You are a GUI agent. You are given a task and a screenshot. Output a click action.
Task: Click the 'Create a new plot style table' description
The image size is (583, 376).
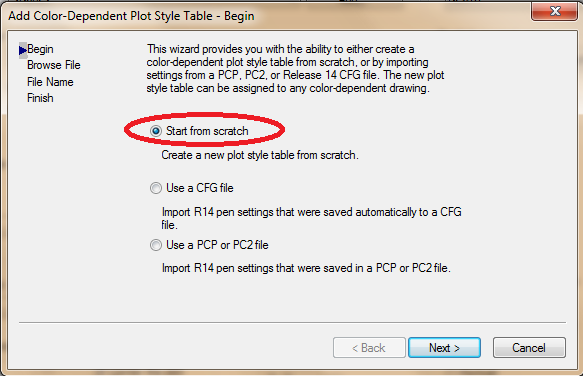coord(260,155)
